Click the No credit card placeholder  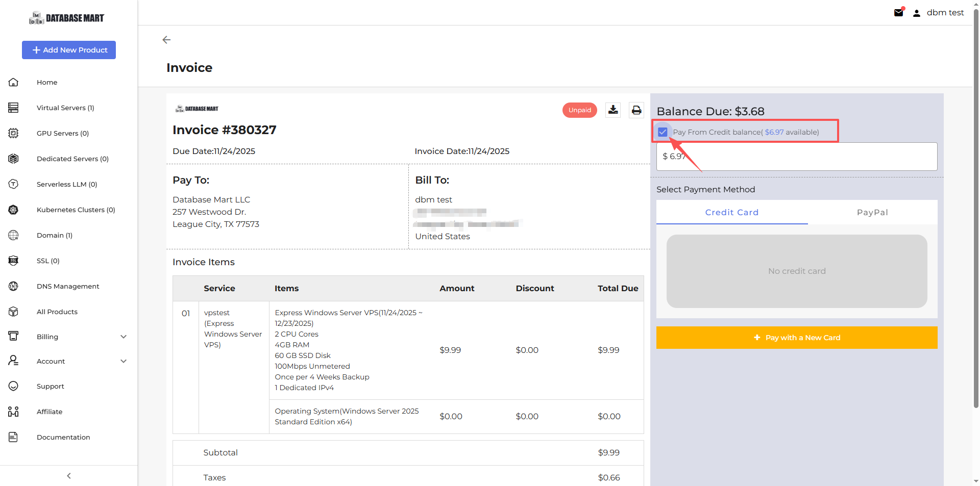click(x=797, y=271)
